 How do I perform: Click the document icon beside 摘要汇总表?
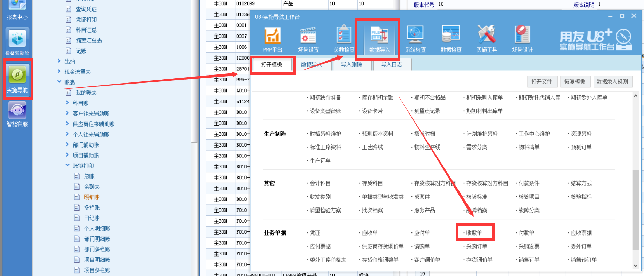pos(69,40)
